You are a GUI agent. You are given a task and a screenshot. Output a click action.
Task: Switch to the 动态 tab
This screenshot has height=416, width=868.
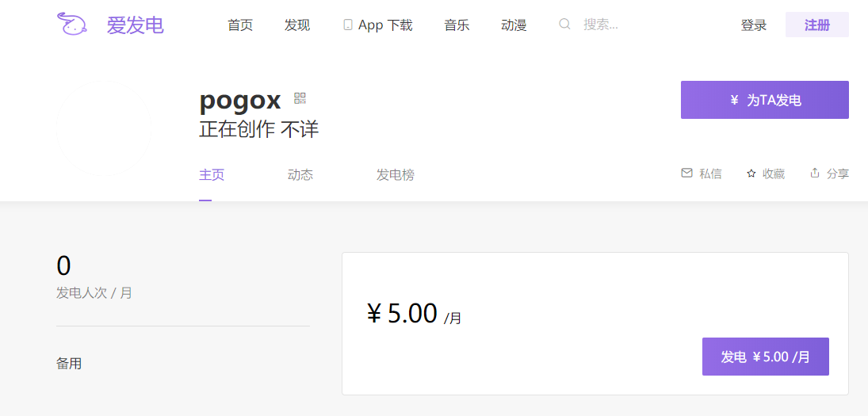[300, 175]
